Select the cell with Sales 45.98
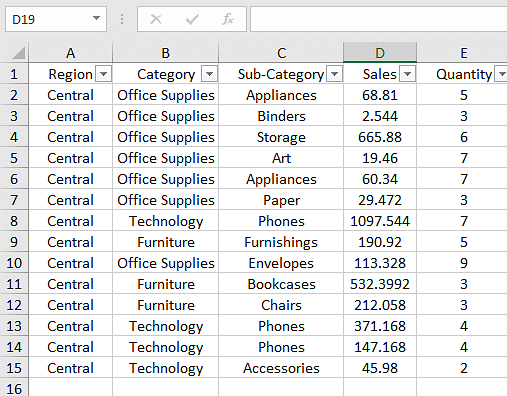 [x=380, y=368]
